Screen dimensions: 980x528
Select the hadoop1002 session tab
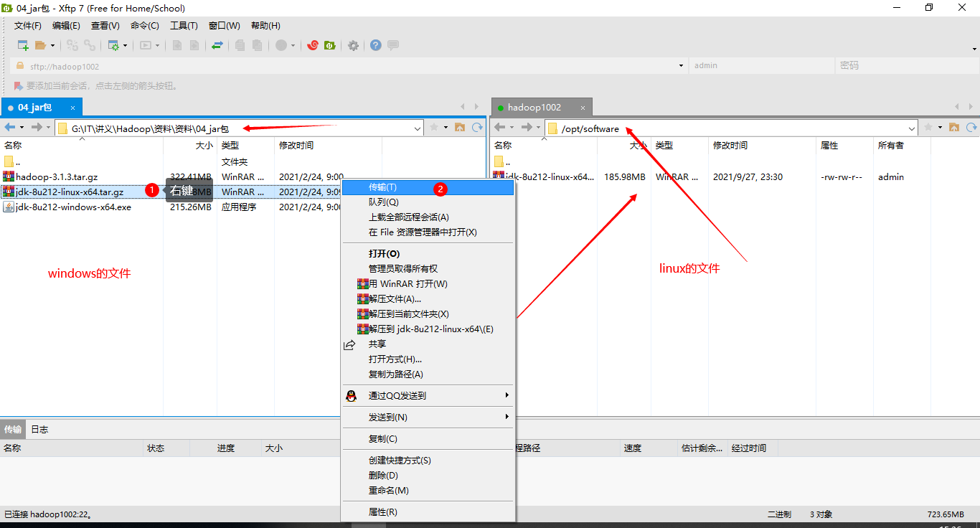[x=542, y=108]
